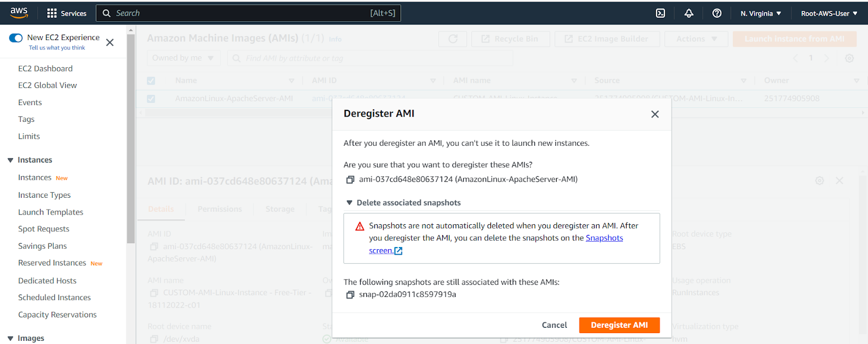The image size is (868, 344).
Task: Cancel the Deregister AMI dialog
Action: click(x=554, y=325)
